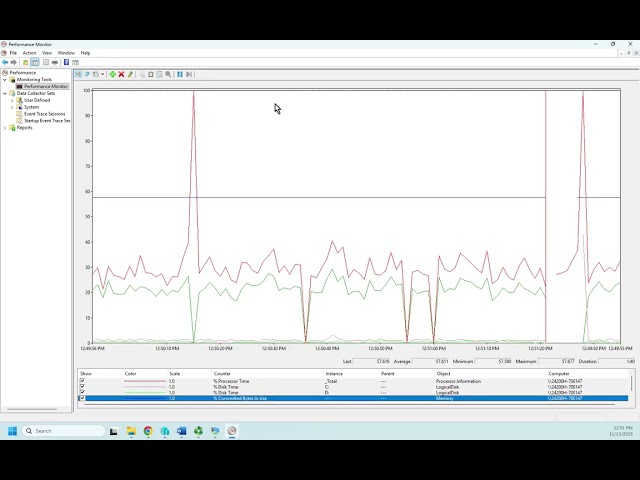Toggle the Show/Hide Console Tree icon
This screenshot has height=480, width=640.
pyautogui.click(x=35, y=62)
